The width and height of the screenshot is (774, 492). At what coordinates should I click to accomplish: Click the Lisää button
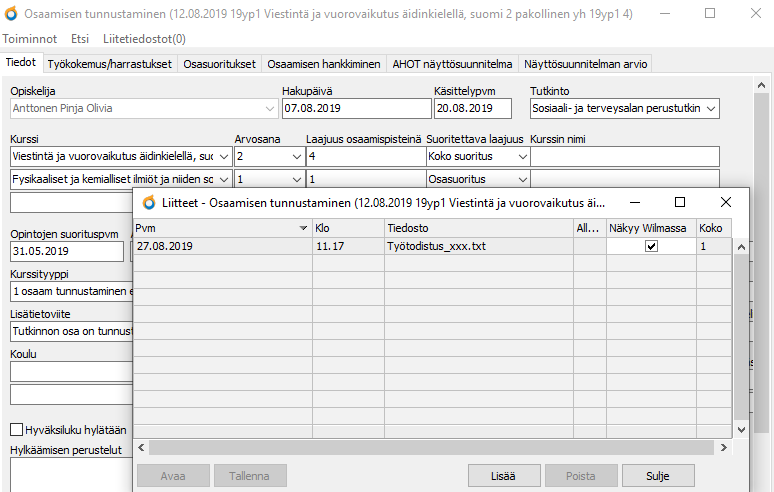click(504, 476)
